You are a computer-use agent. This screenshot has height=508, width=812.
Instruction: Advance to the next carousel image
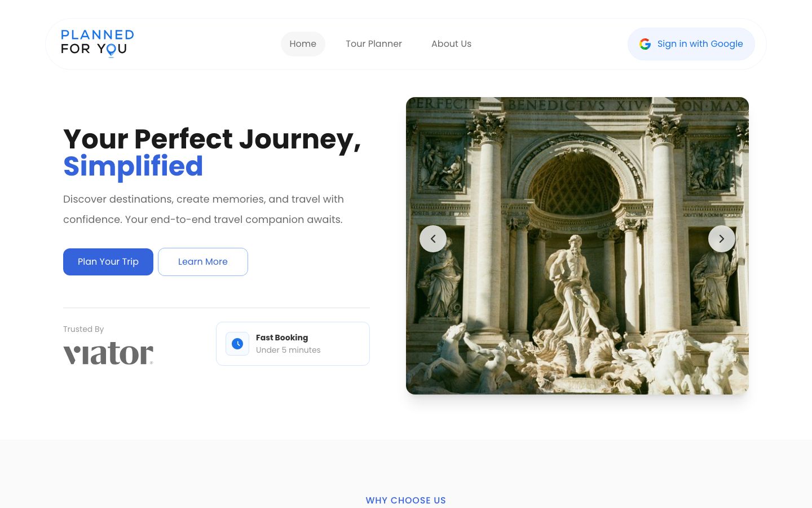pyautogui.click(x=722, y=239)
